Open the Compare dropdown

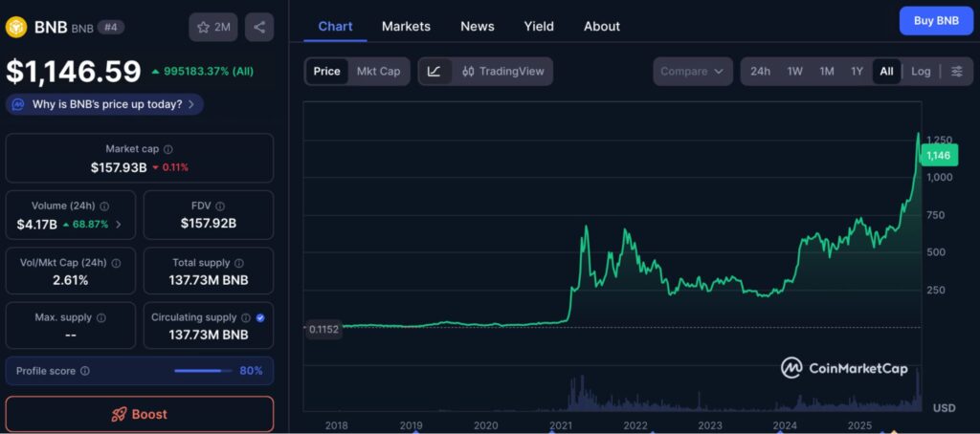click(x=692, y=72)
